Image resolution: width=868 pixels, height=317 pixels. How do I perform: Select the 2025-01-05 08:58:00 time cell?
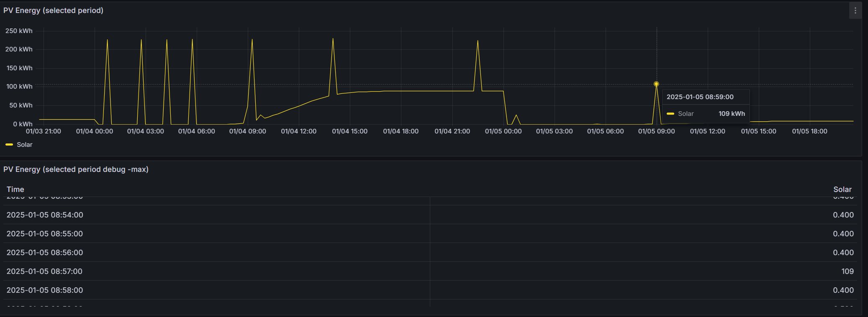pos(45,290)
